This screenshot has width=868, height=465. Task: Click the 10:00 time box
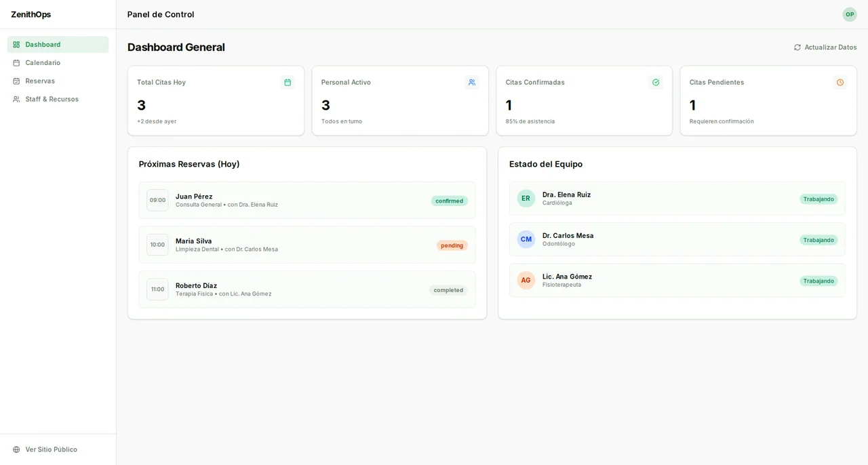[157, 245]
